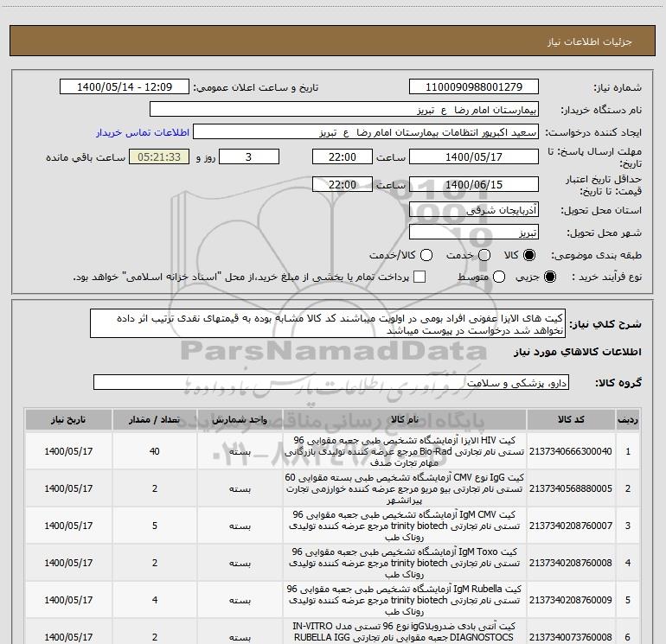Click quantity 5 in row 3
Screen dimensions: 666x644
154,526
